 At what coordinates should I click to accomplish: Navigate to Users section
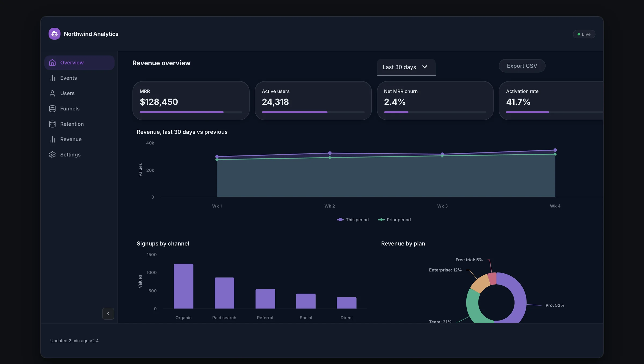[x=79, y=93]
